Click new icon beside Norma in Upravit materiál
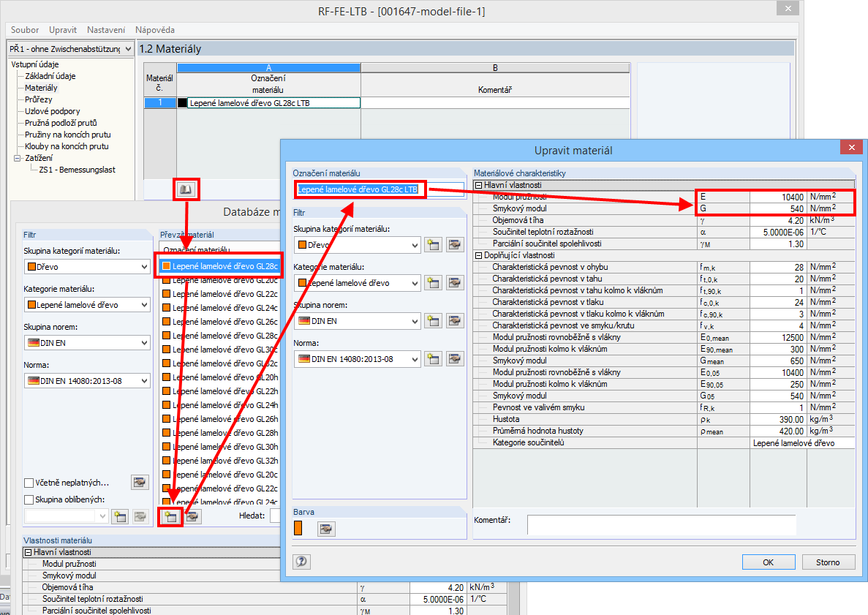868x615 pixels. pyautogui.click(x=433, y=359)
